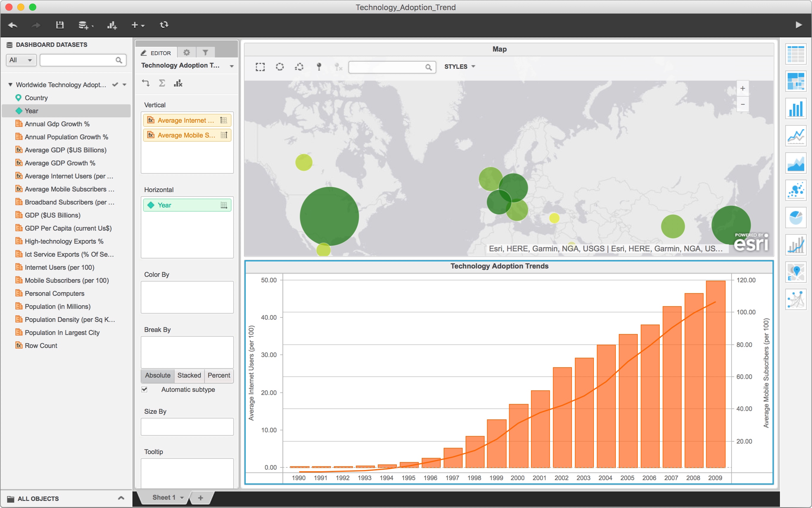Click axis icon on Average Mobile metric
Viewport: 812px width, 508px height.
tap(224, 135)
